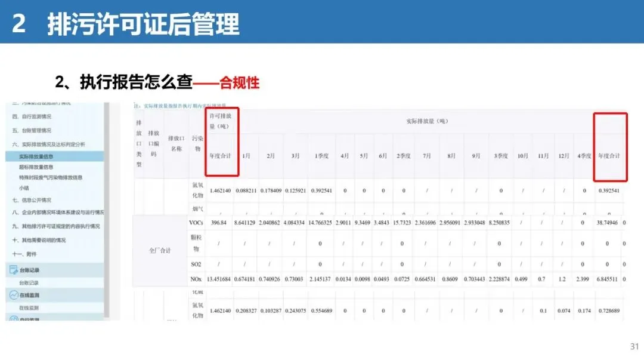The width and height of the screenshot is (644, 363).
Task: Click the 1月 column header
Action: tap(246, 156)
